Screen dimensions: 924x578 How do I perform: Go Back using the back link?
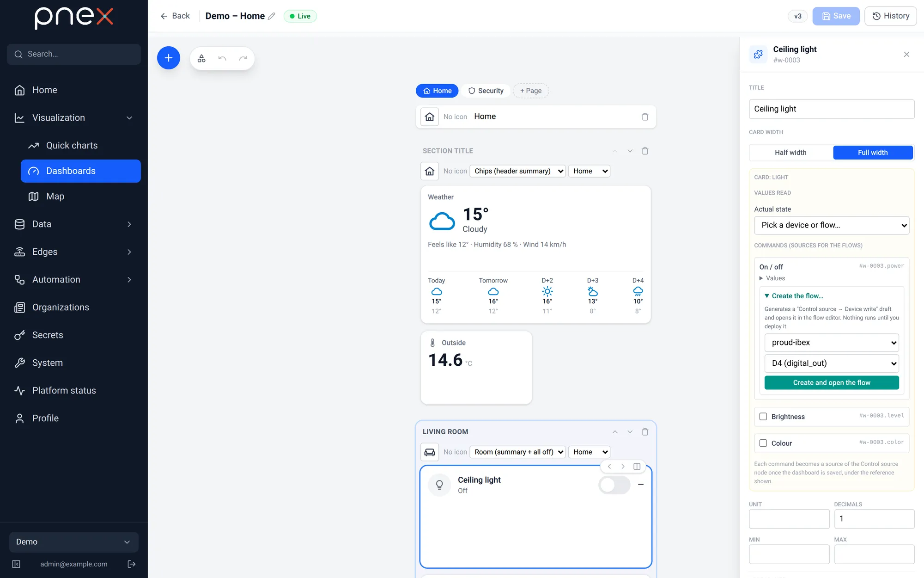click(175, 16)
